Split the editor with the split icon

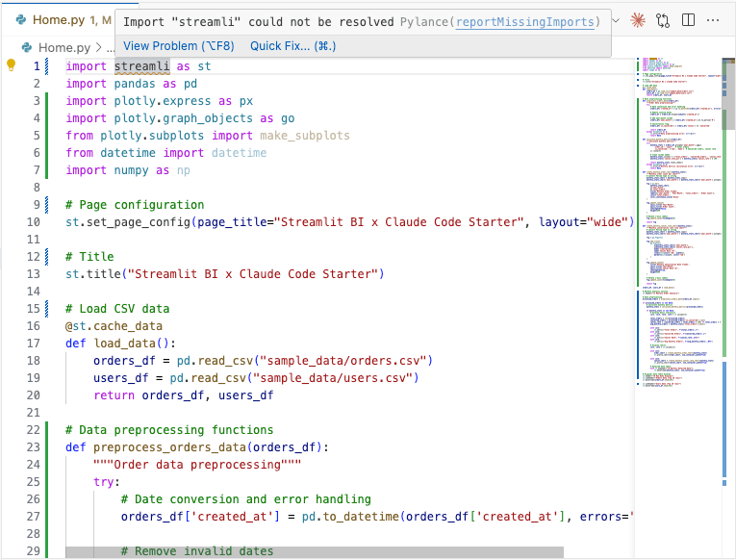[688, 19]
